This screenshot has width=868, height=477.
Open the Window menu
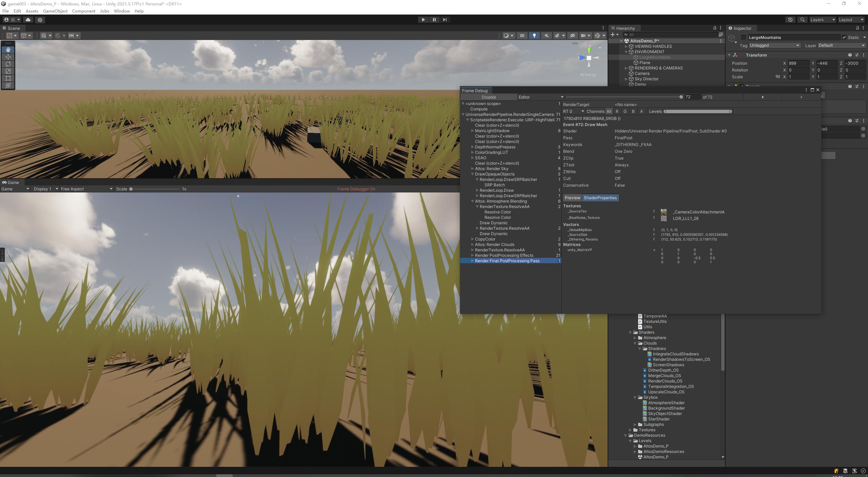tap(122, 11)
